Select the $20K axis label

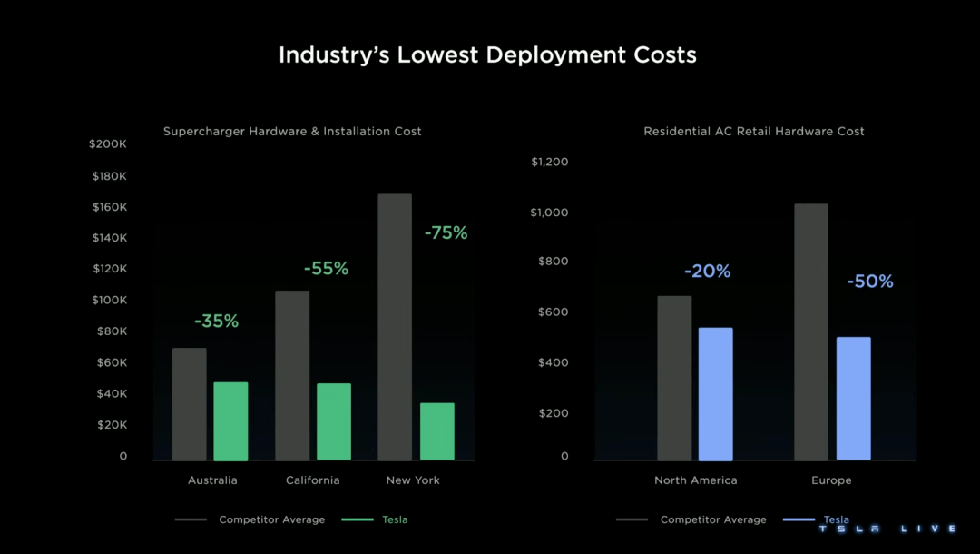click(112, 425)
